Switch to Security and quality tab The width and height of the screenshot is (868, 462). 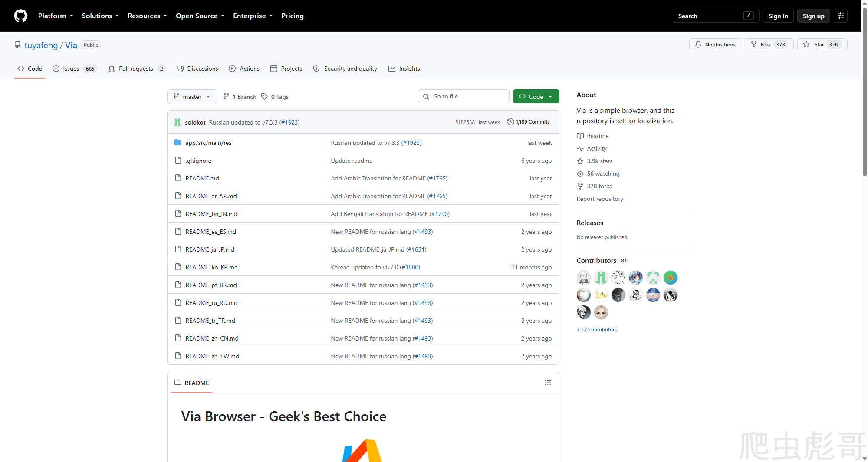tap(345, 69)
